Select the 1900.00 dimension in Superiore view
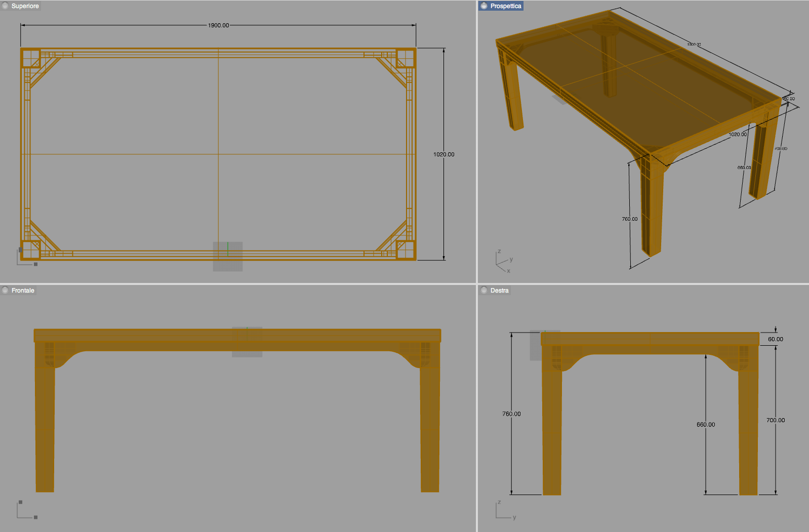 point(218,25)
